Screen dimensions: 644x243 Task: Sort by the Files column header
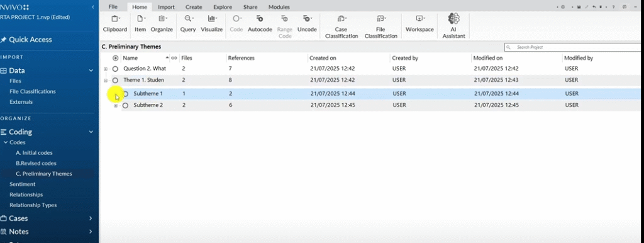click(x=187, y=58)
